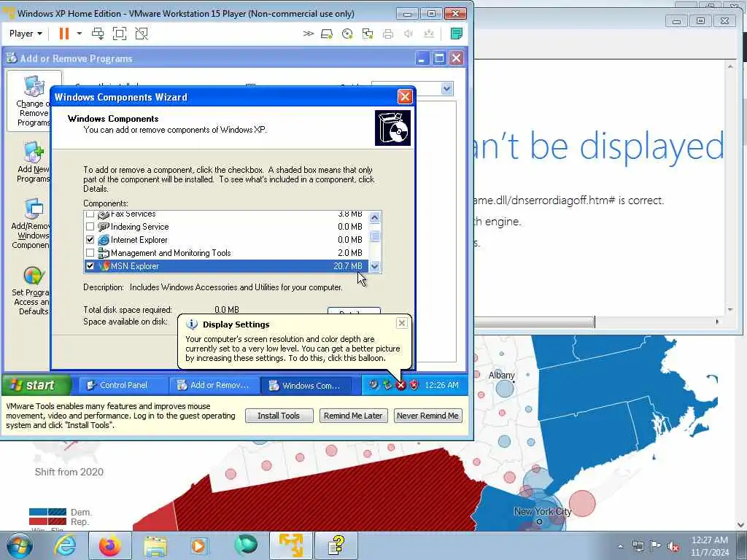
Task: Click the USB device icon in VMware toolbar
Action: [x=429, y=34]
